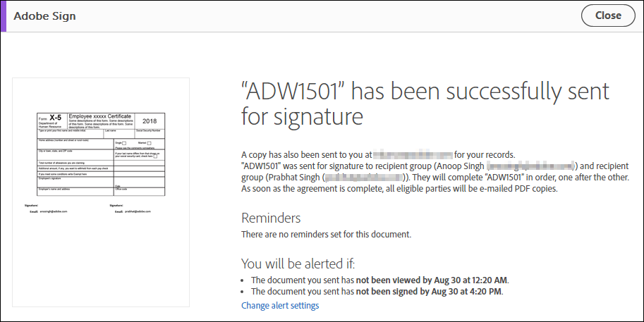
Task: Click the Reminders section heading
Action: [271, 218]
